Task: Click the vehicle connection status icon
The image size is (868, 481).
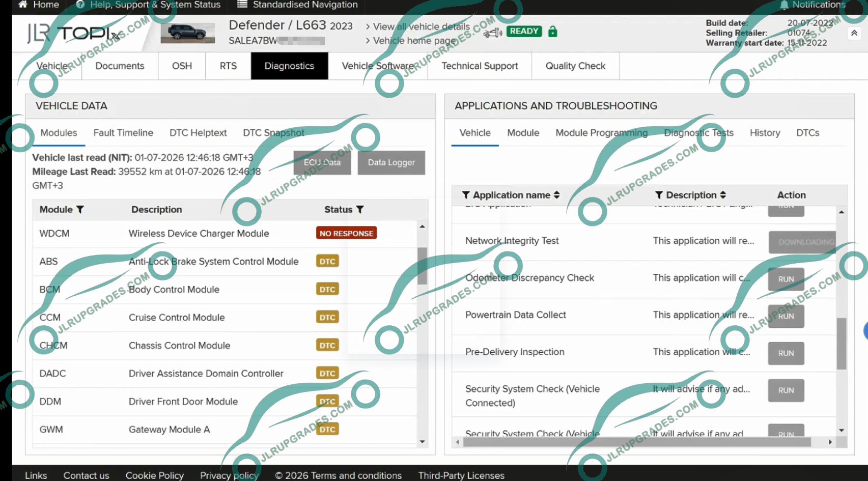Action: point(492,33)
